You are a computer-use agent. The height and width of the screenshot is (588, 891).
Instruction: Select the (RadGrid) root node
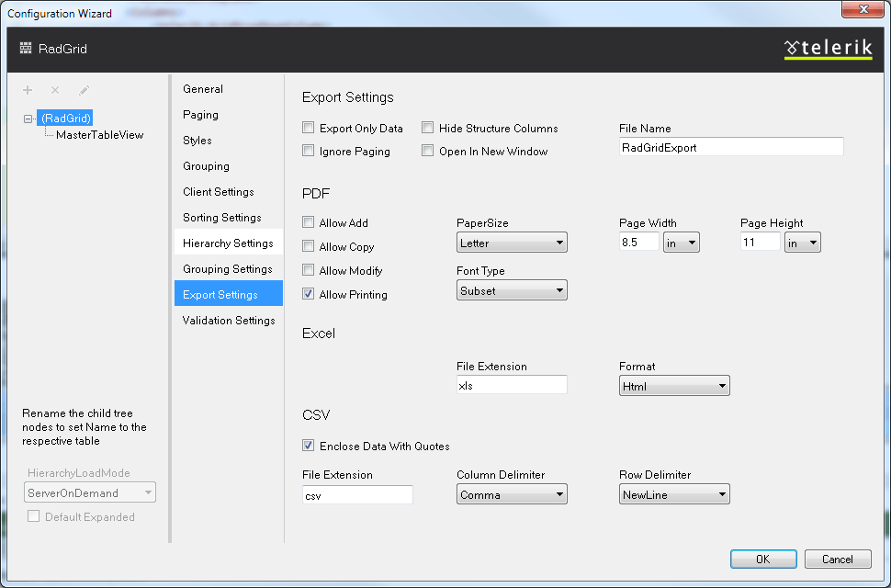(65, 118)
